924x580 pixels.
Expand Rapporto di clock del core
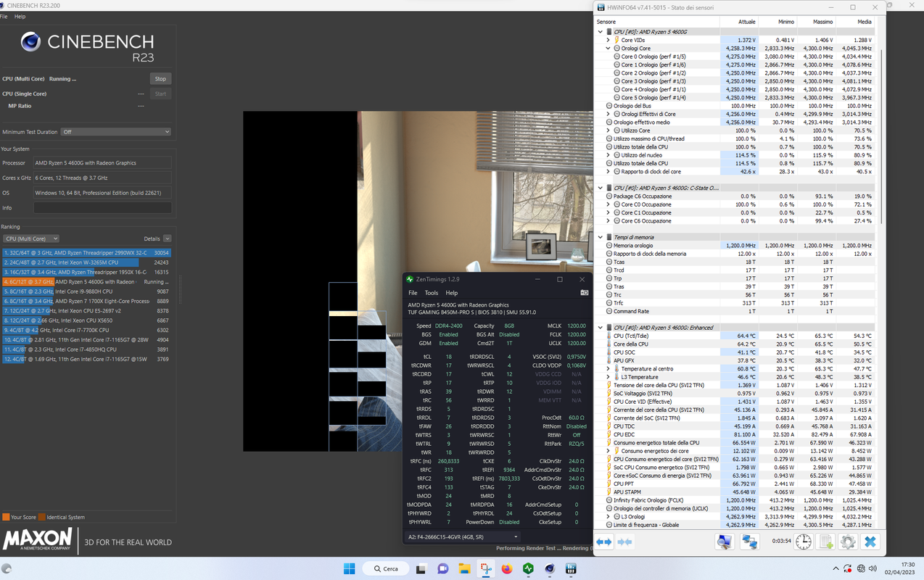tap(608, 172)
